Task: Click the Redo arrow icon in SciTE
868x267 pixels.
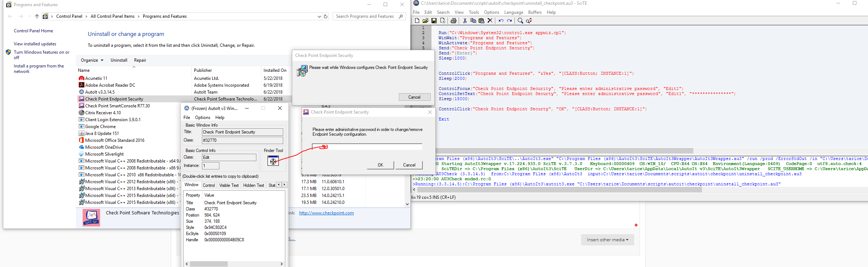Action: point(509,21)
